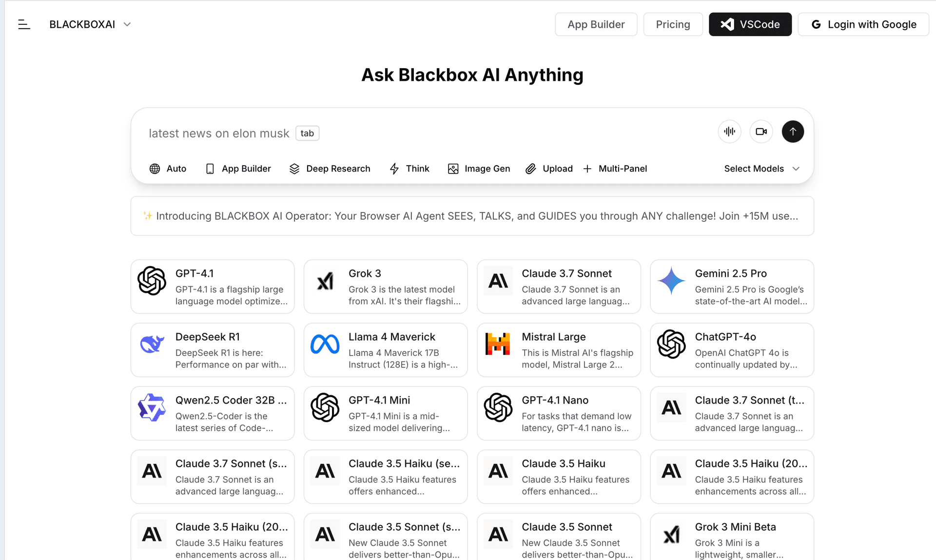Select Claude 3.7 Sonnet (t... card
Image resolution: width=936 pixels, height=560 pixels.
coord(732,413)
